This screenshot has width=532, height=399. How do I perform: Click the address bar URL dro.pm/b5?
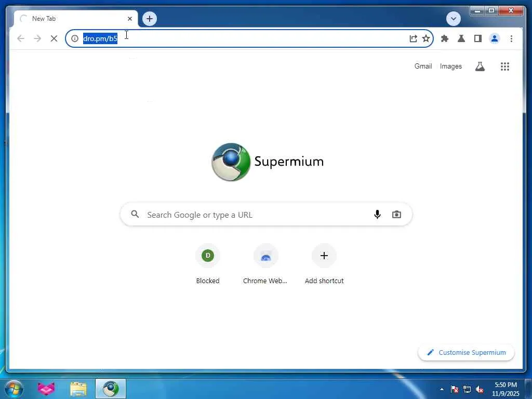click(100, 38)
